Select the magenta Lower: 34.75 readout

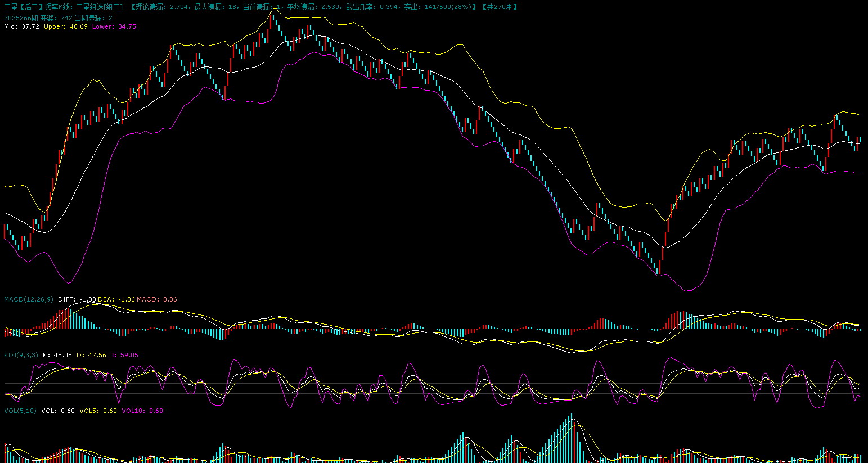[114, 26]
